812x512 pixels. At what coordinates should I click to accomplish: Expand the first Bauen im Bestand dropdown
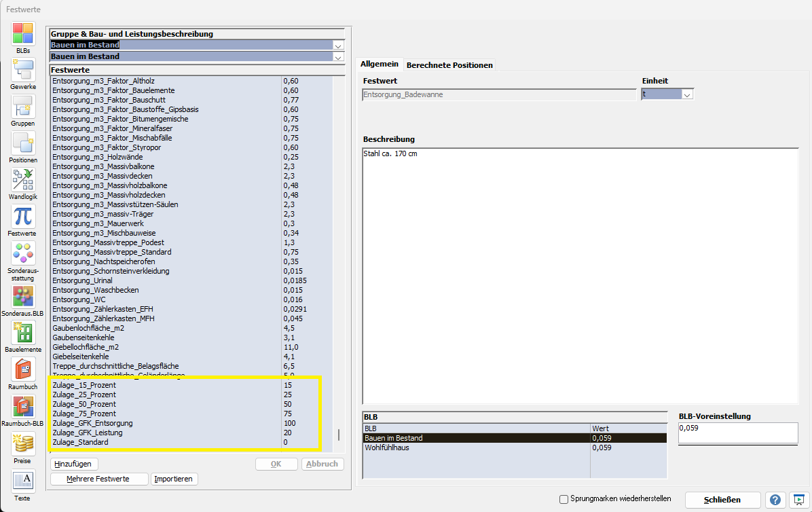338,45
